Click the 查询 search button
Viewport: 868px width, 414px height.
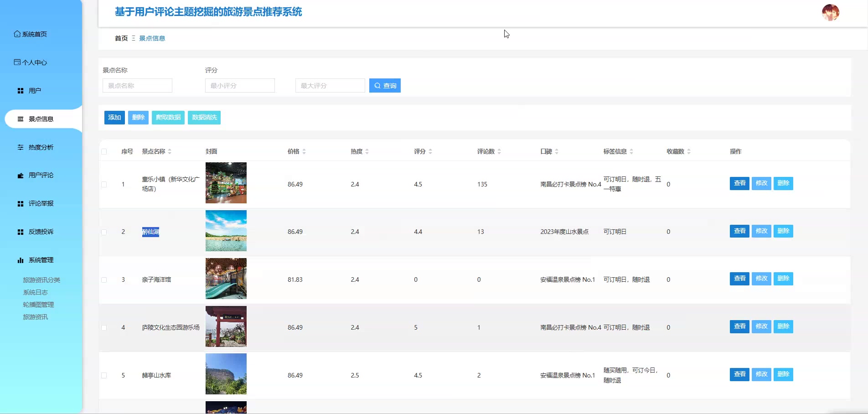385,86
